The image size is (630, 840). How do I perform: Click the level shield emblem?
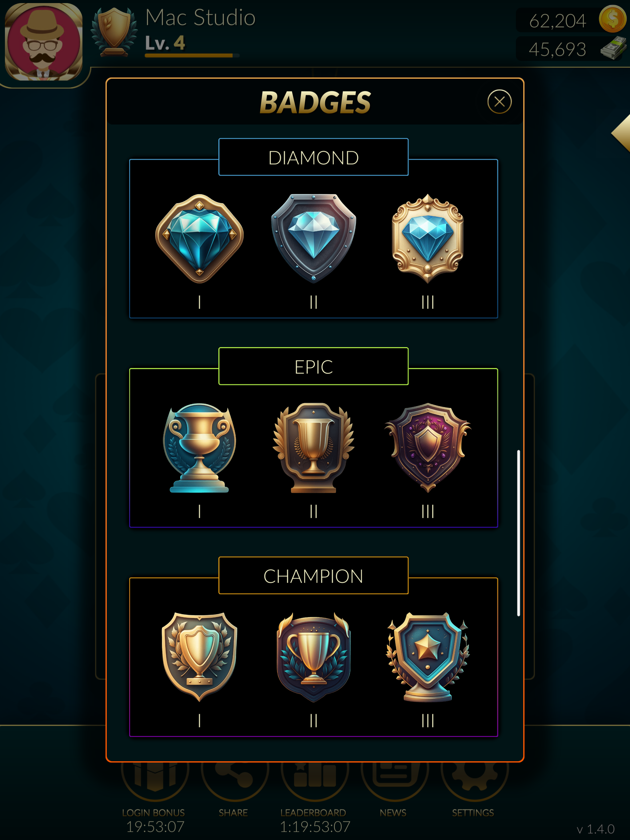tap(114, 32)
